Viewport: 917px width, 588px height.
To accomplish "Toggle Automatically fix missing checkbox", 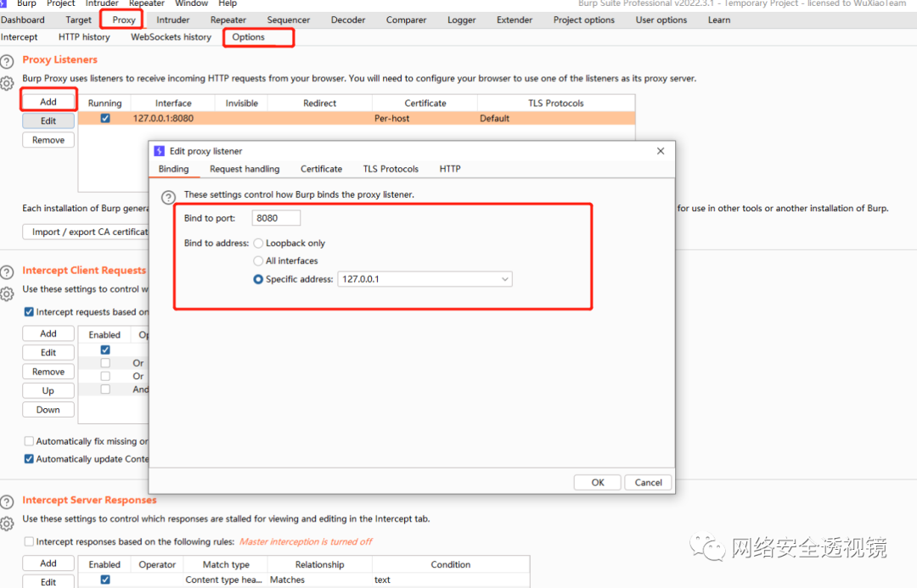I will tap(29, 441).
